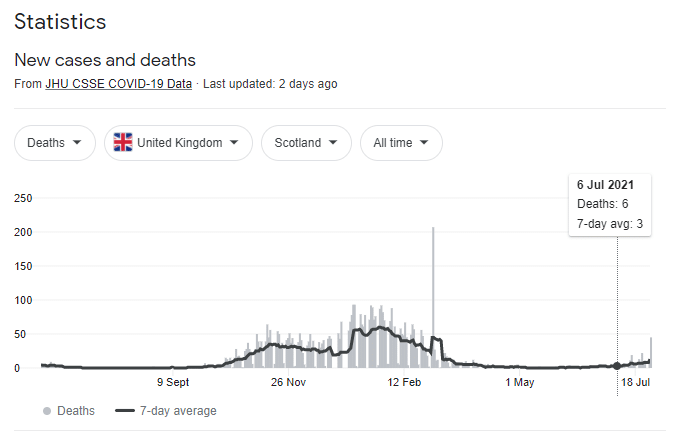This screenshot has height=432, width=673.
Task: Click the arrow beside Scotland
Action: (x=335, y=143)
